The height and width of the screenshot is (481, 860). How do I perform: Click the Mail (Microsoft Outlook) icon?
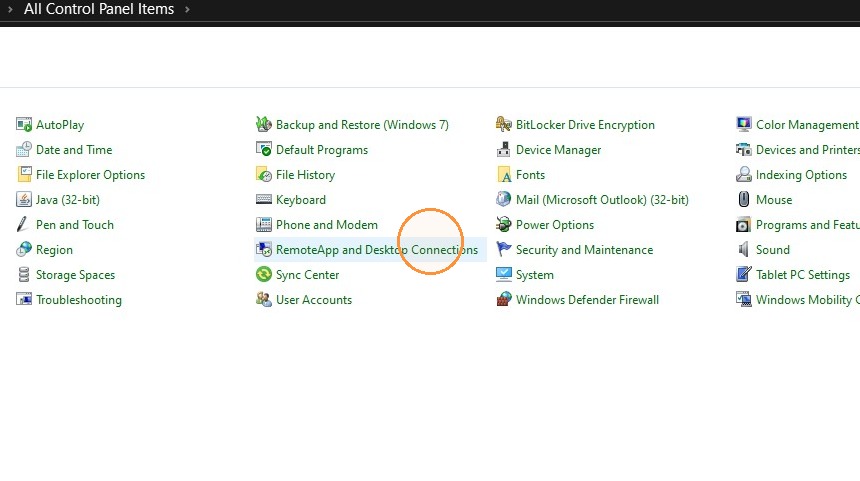(x=503, y=200)
